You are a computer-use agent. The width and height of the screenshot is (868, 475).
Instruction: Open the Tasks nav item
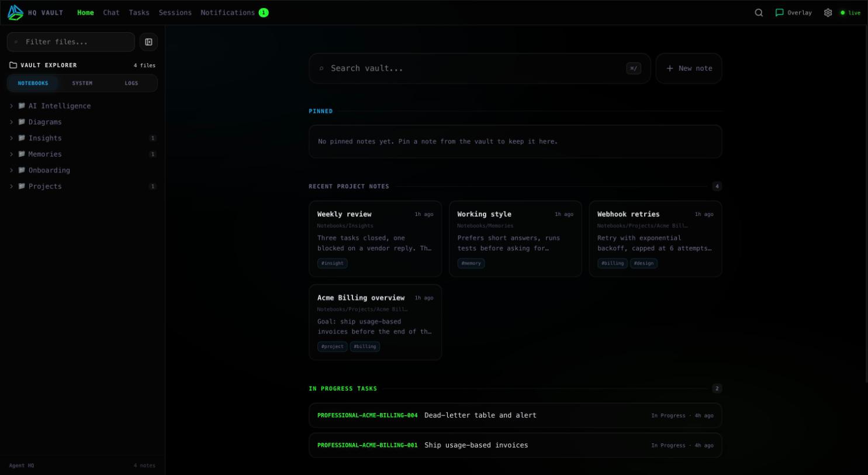click(139, 12)
